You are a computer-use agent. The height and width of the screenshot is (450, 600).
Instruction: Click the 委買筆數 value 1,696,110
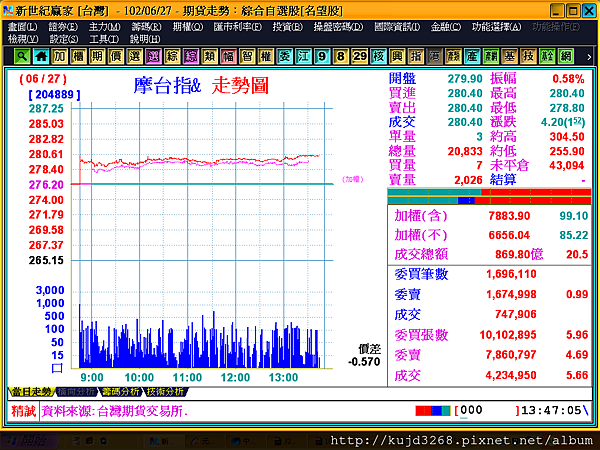(x=511, y=274)
